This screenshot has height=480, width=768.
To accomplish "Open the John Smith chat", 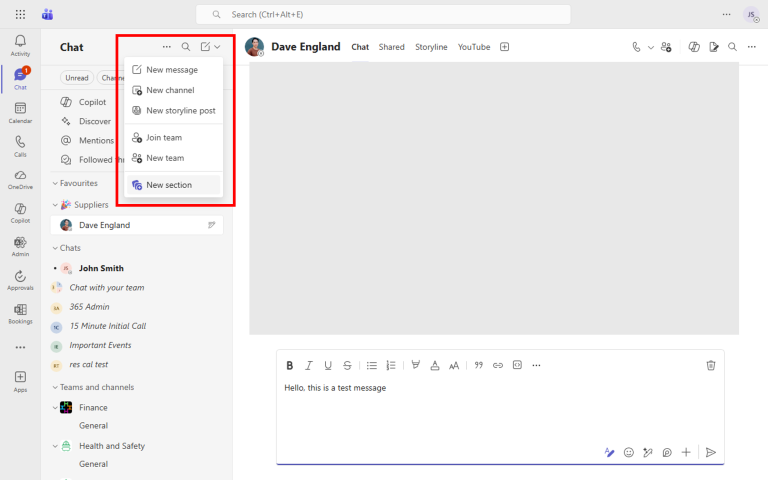I will [101, 268].
